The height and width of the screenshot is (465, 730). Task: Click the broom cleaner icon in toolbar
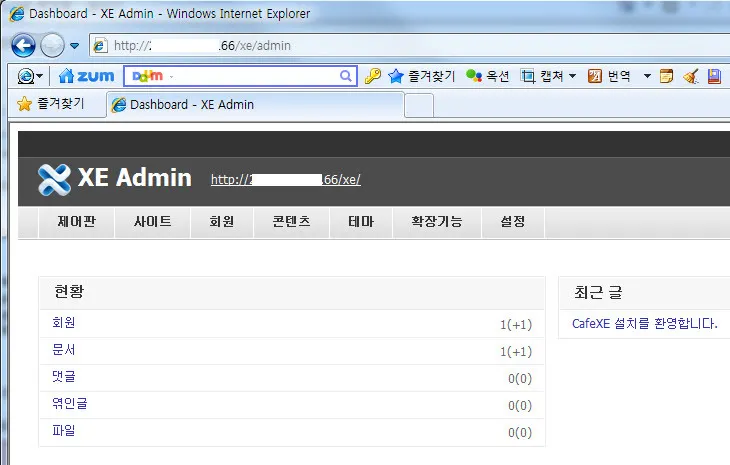pos(691,76)
